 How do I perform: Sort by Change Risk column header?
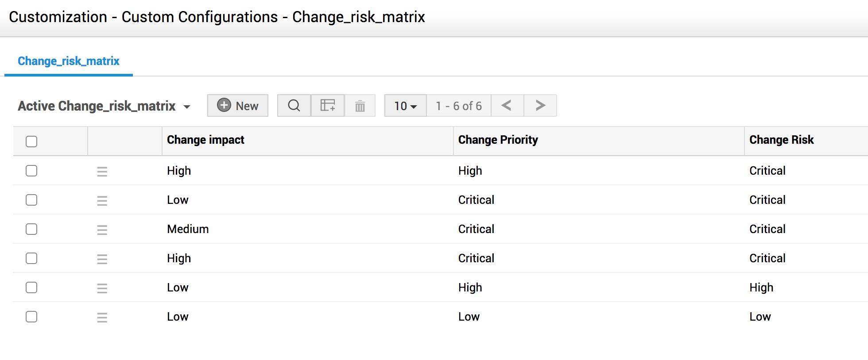(781, 140)
